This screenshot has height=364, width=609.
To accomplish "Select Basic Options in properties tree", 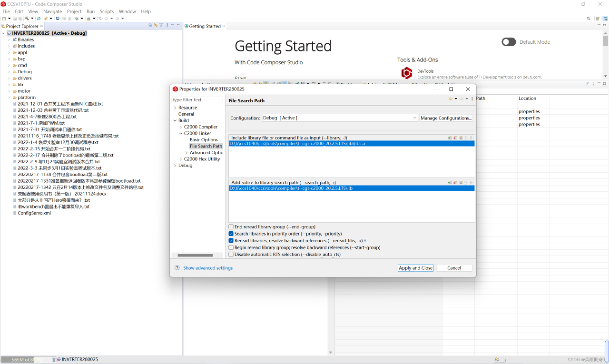I will [204, 140].
